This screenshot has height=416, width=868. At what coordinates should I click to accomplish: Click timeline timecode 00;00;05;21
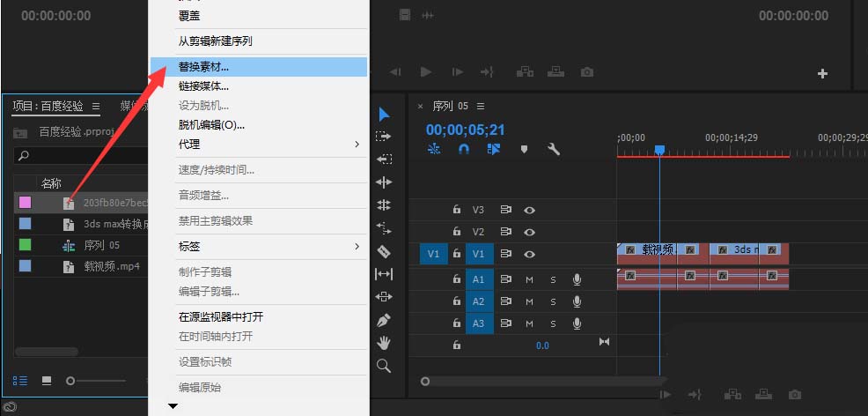(465, 130)
